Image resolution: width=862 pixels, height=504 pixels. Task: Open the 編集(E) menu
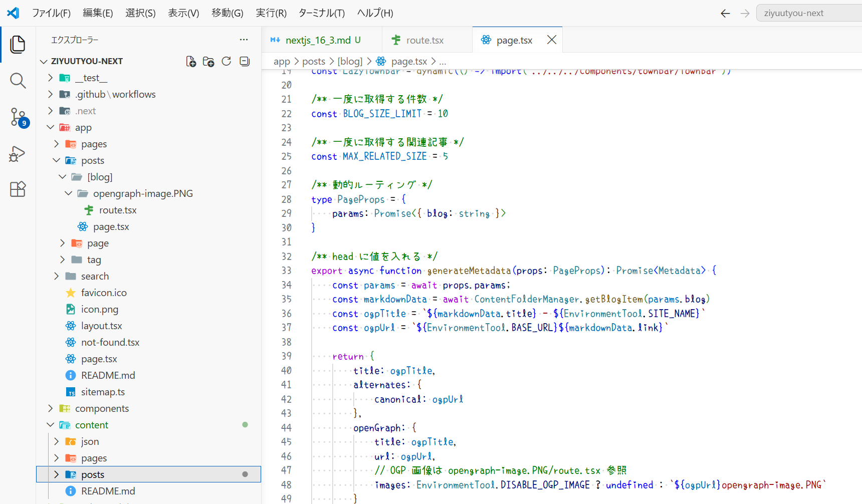(x=98, y=13)
